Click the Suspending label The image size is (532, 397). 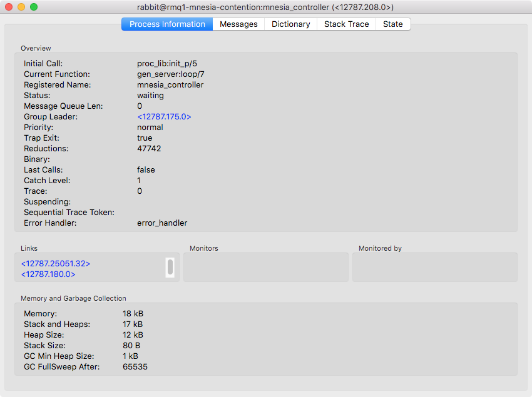click(x=47, y=201)
